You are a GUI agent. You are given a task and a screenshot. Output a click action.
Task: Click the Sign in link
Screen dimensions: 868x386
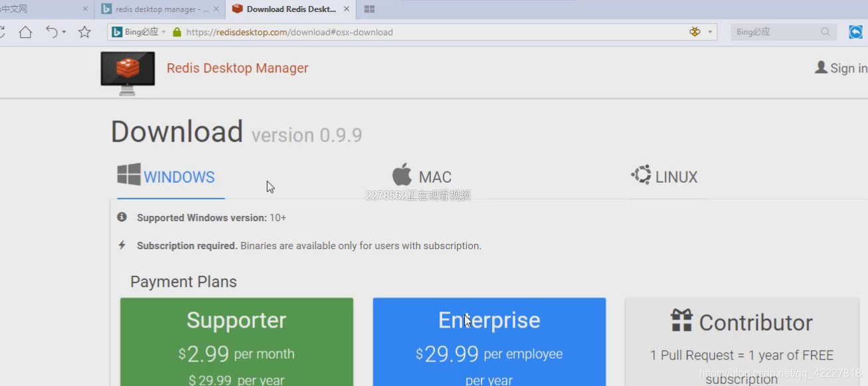click(849, 68)
